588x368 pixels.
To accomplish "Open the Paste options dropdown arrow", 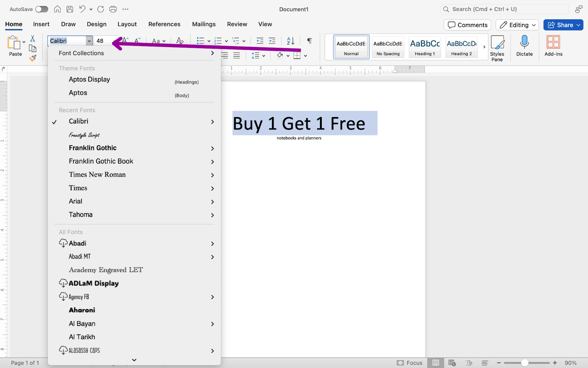I will pos(24,42).
